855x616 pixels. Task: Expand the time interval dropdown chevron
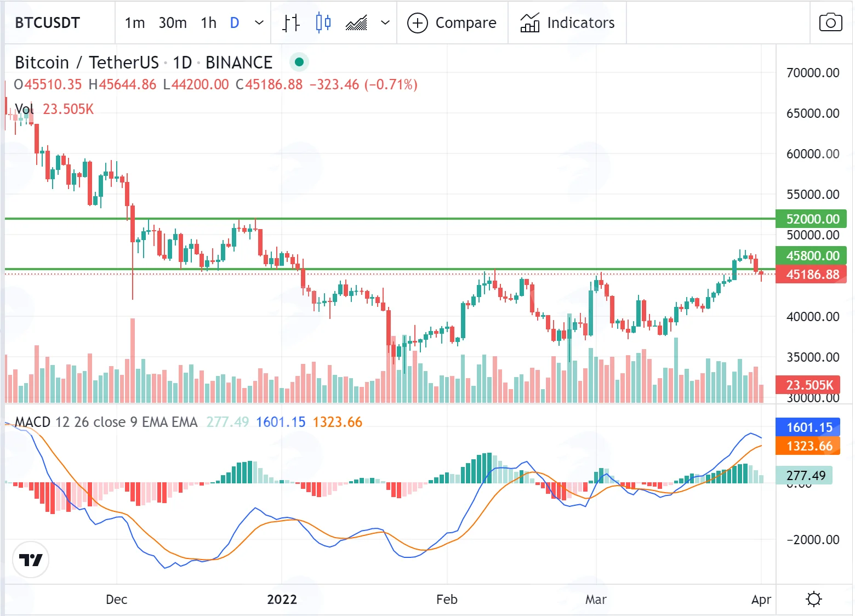point(259,22)
